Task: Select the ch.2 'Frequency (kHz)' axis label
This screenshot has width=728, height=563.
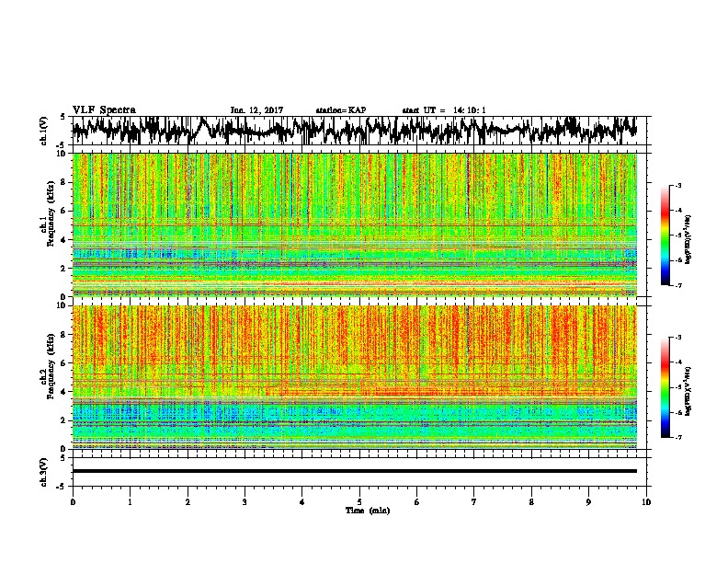Action: pos(51,366)
